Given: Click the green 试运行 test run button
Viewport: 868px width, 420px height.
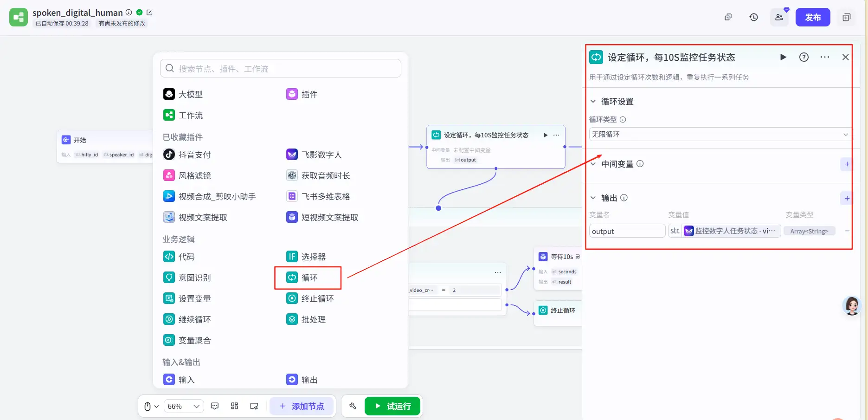Looking at the screenshot, I should [392, 406].
